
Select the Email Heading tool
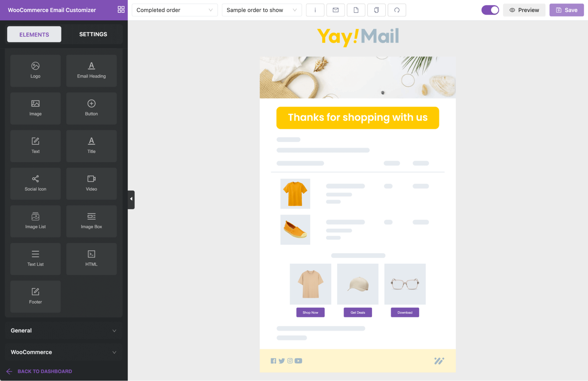pyautogui.click(x=91, y=69)
